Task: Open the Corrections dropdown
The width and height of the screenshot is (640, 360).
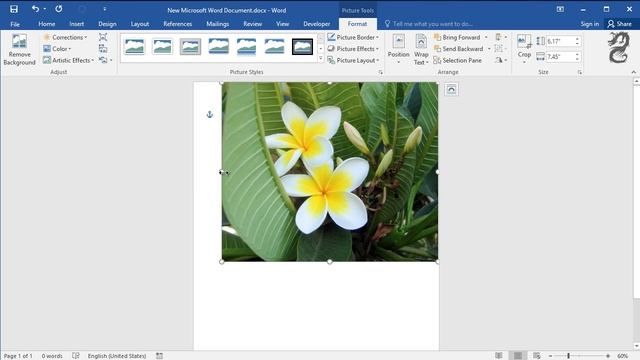Action: pyautogui.click(x=65, y=37)
